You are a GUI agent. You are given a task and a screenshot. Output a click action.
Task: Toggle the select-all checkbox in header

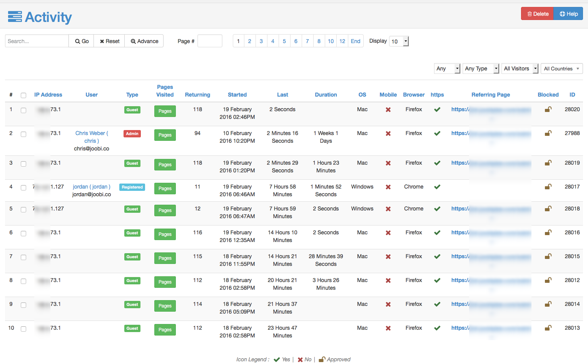coord(23,95)
